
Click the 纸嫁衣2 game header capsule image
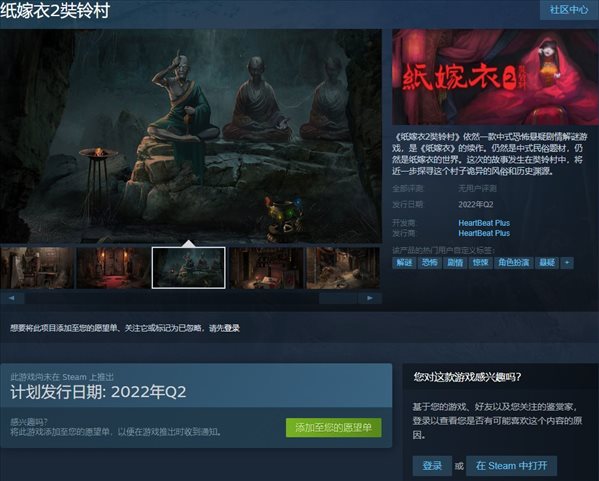click(495, 77)
